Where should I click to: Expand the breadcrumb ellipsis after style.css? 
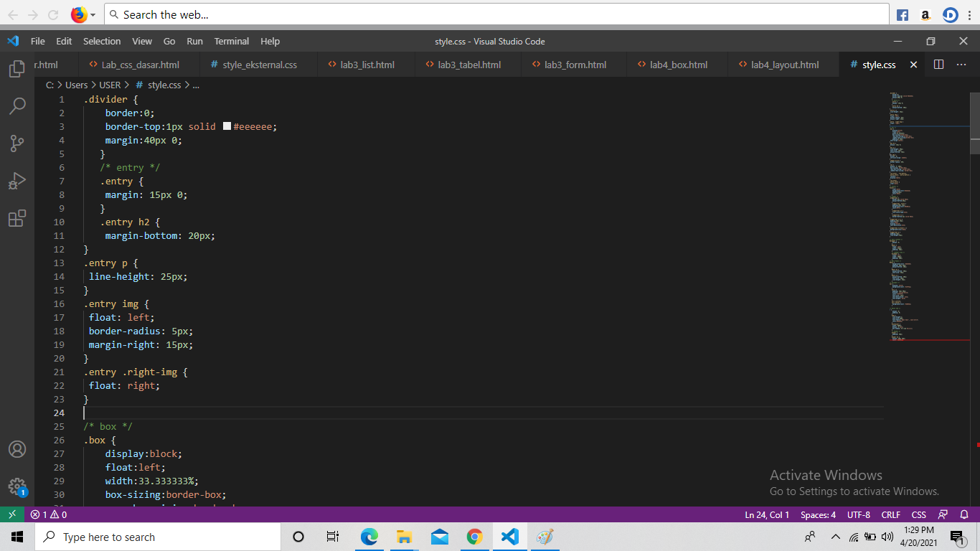196,85
